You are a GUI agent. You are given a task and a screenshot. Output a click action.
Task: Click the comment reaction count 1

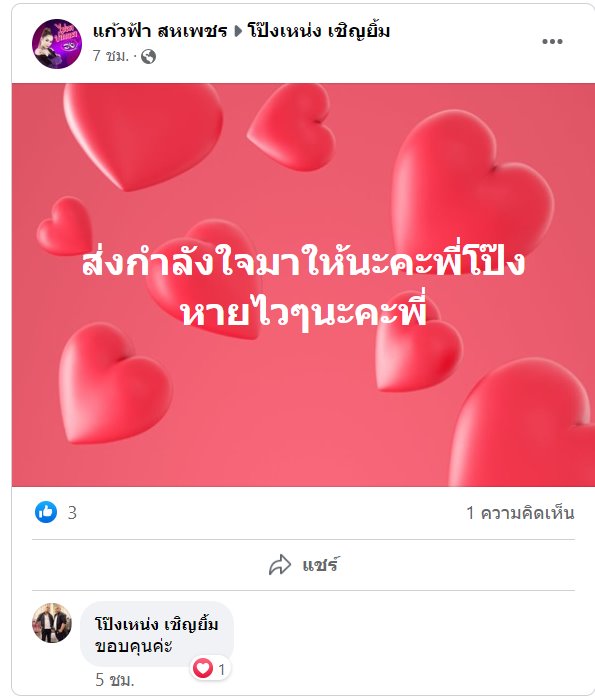(221, 669)
